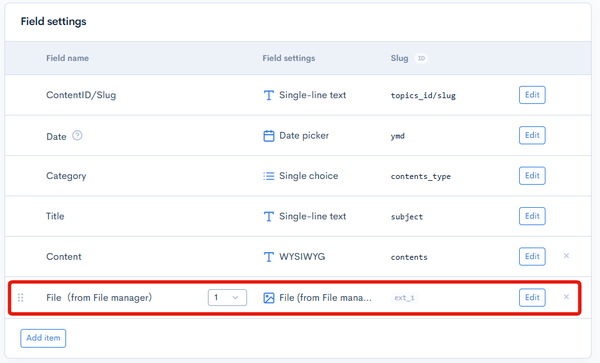Click the ext_1 slug tag

(x=404, y=298)
